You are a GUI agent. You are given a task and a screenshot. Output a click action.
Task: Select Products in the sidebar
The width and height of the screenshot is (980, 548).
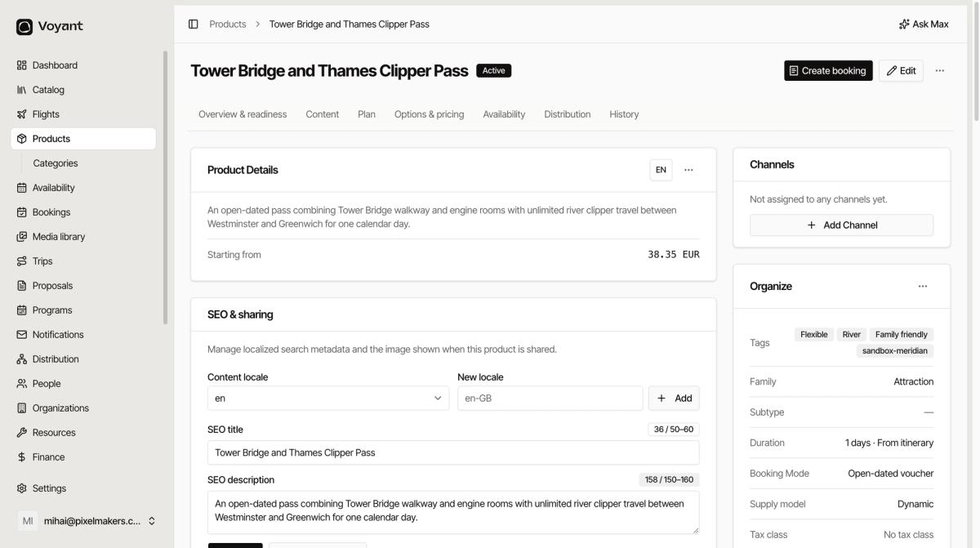[x=83, y=139]
